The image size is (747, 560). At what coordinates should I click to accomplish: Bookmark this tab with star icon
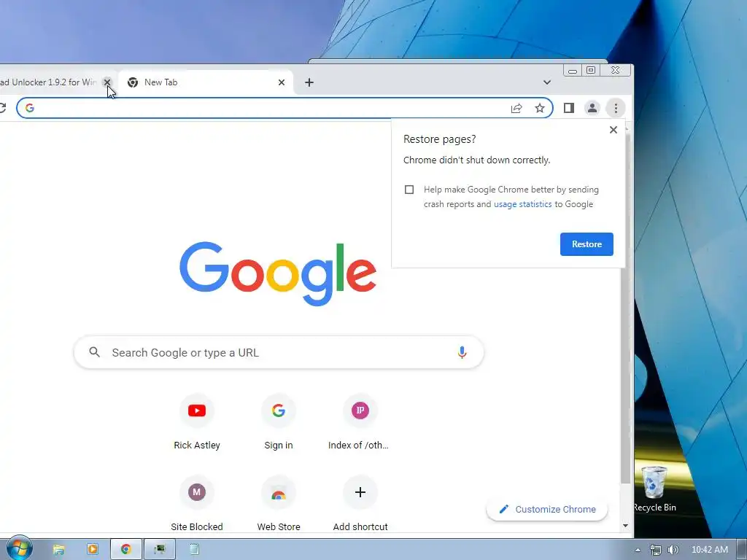[539, 108]
